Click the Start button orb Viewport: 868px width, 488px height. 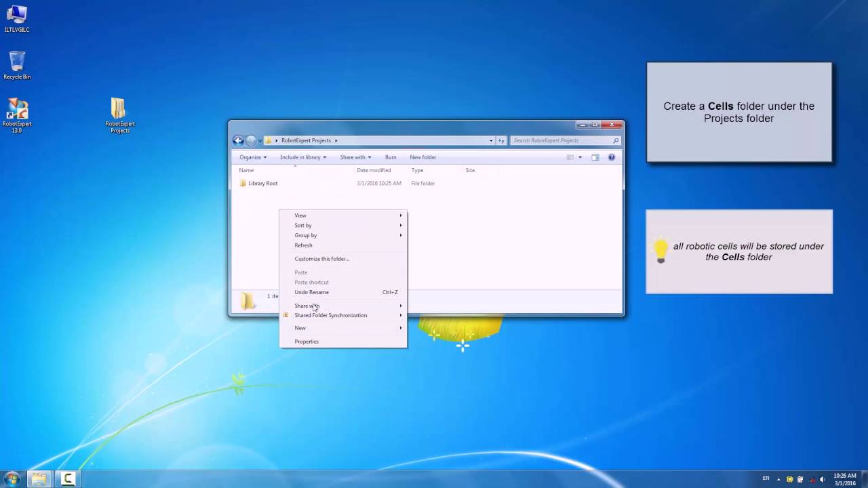click(x=12, y=479)
